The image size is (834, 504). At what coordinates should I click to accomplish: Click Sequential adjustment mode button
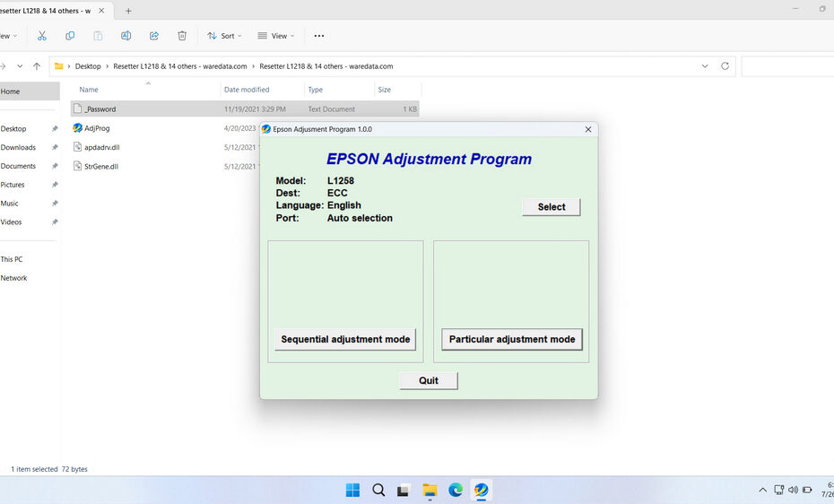tap(345, 339)
